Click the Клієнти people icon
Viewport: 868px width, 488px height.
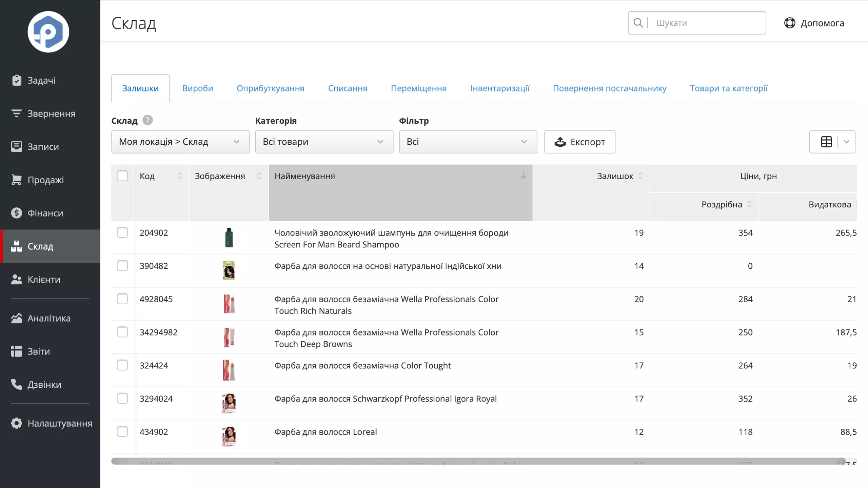[x=16, y=280]
